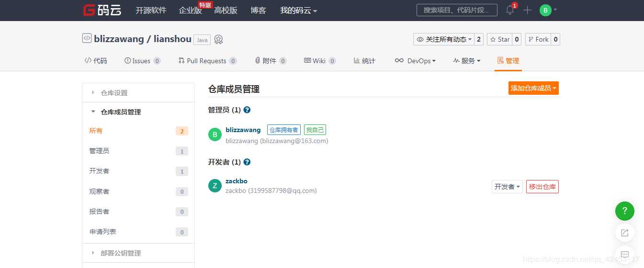Open the 统计 tab
644x268 pixels.
coord(364,61)
